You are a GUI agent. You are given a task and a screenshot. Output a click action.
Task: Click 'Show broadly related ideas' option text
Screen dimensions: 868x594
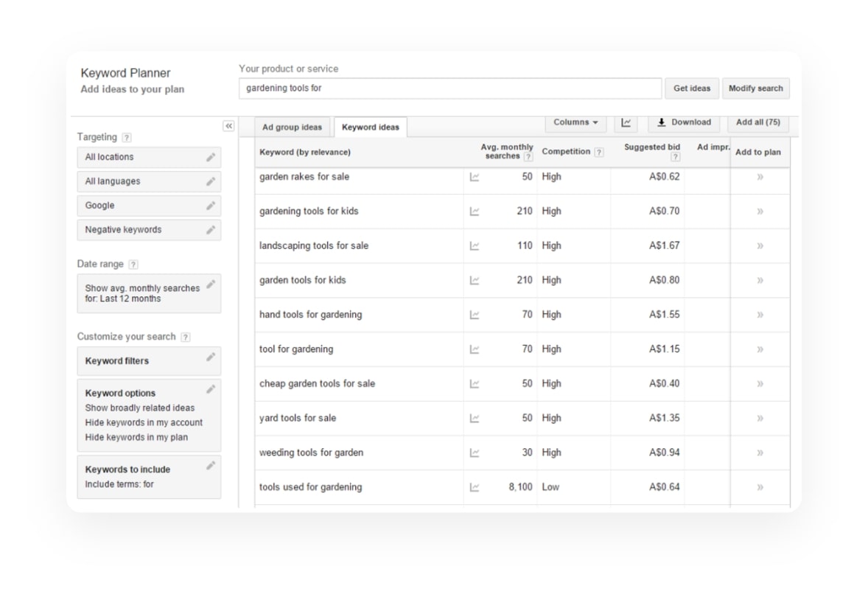click(139, 408)
